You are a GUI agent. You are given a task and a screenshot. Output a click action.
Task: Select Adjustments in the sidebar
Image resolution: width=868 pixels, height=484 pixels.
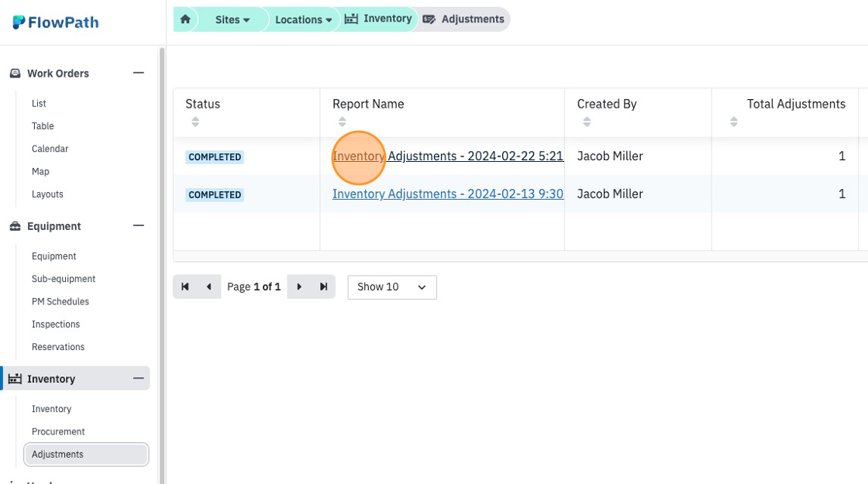click(x=86, y=454)
